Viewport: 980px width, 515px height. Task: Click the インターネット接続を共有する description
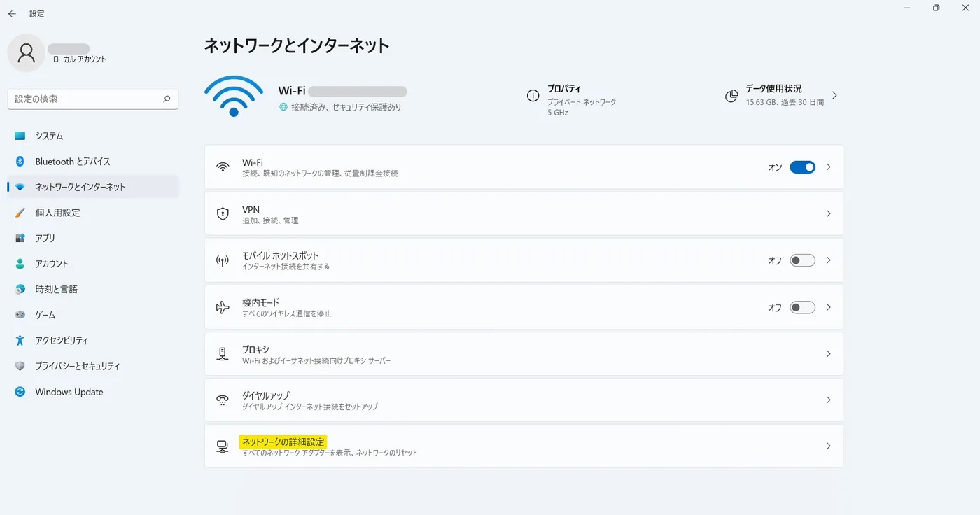coord(286,267)
